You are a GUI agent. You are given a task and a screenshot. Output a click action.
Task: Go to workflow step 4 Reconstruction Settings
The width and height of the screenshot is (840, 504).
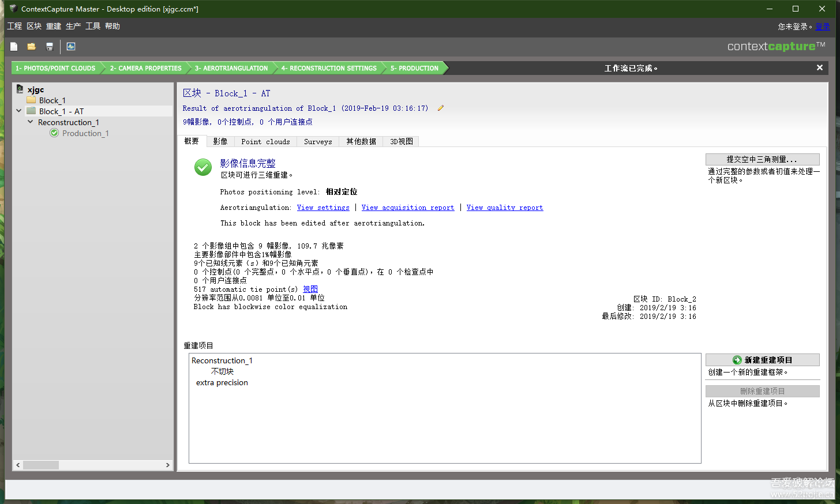pyautogui.click(x=329, y=68)
